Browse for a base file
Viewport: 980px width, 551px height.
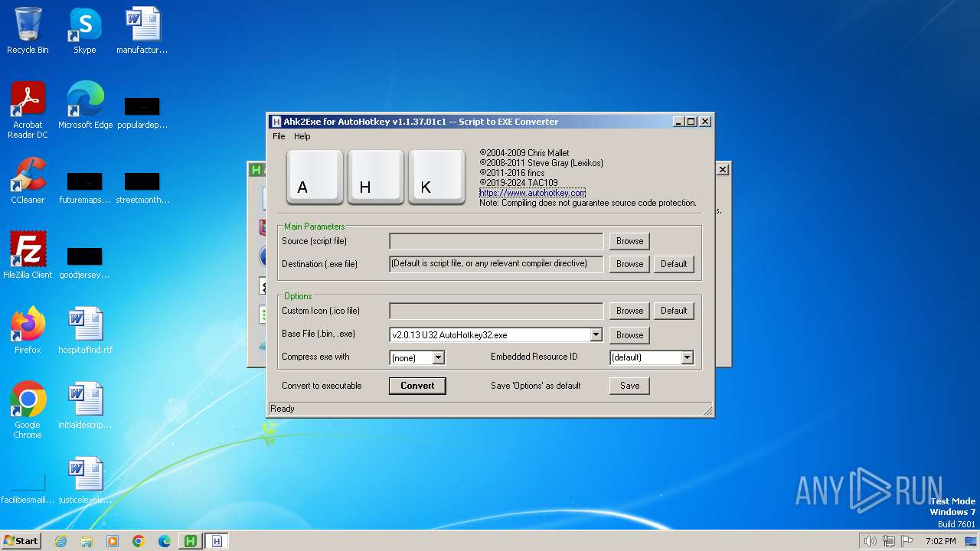(629, 335)
